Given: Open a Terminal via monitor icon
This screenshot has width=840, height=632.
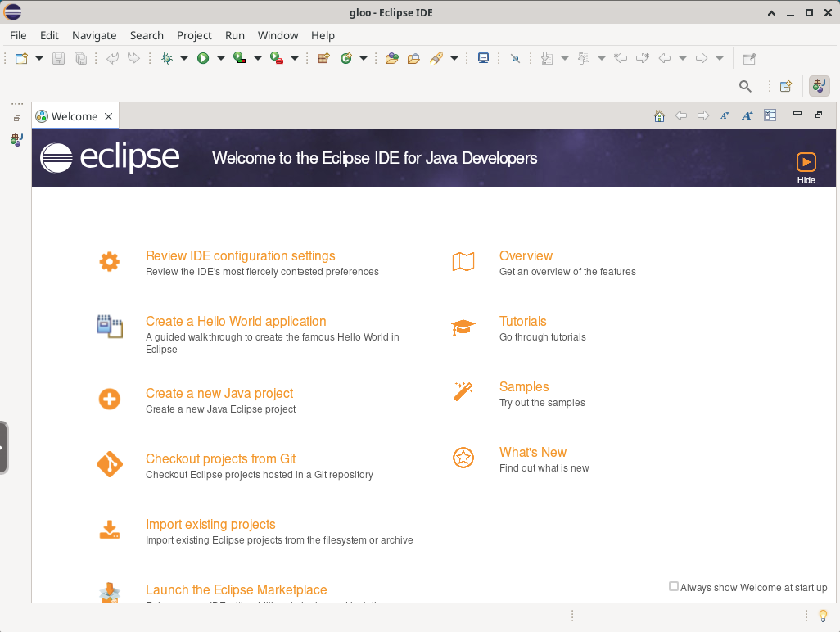Looking at the screenshot, I should pos(483,58).
